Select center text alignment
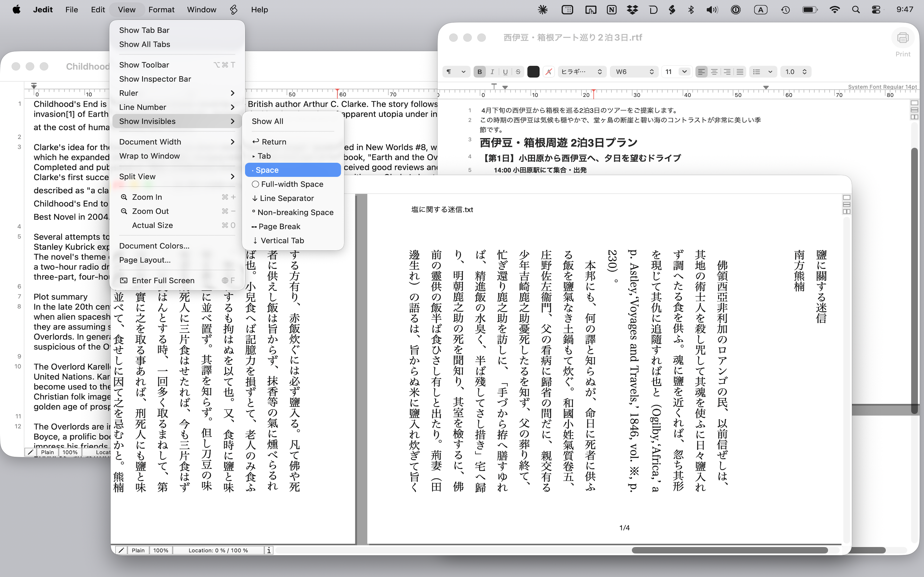The height and width of the screenshot is (577, 924). pos(714,71)
